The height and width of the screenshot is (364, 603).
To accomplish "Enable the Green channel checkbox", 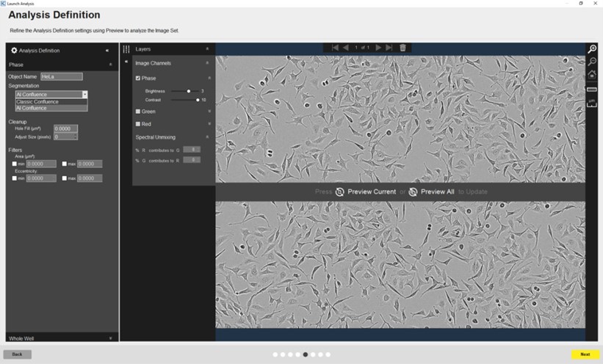I will coord(138,112).
